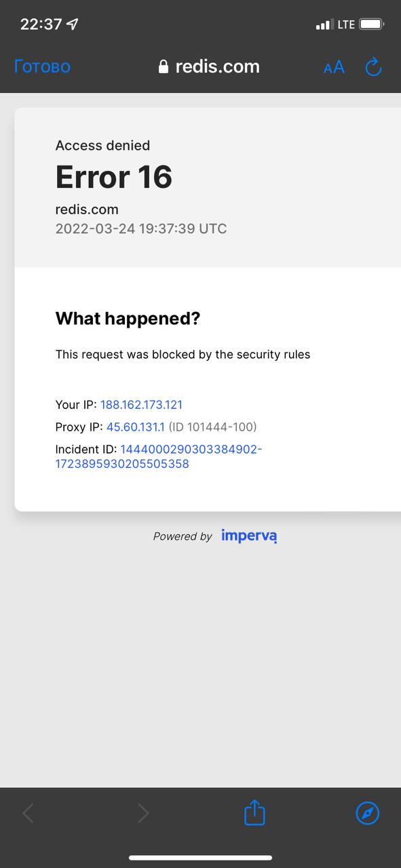Screen dimensions: 401x868
Task: Tap the battery icon in status bar
Action: 372,24
